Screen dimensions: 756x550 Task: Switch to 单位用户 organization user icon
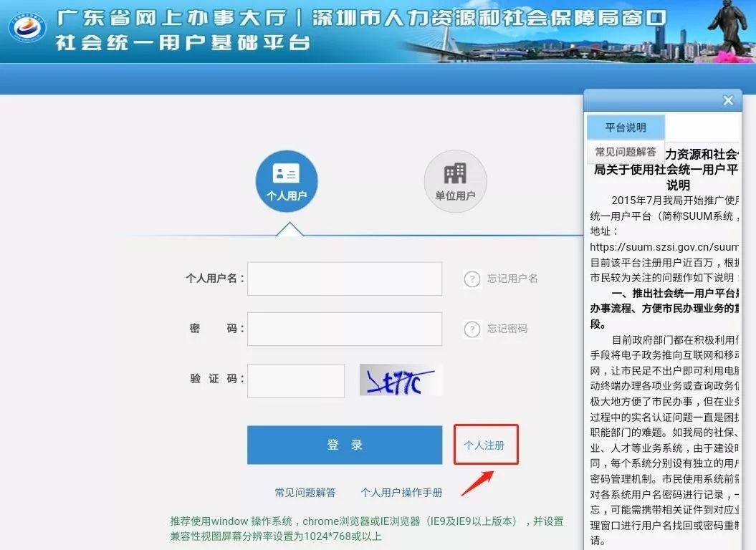455,180
